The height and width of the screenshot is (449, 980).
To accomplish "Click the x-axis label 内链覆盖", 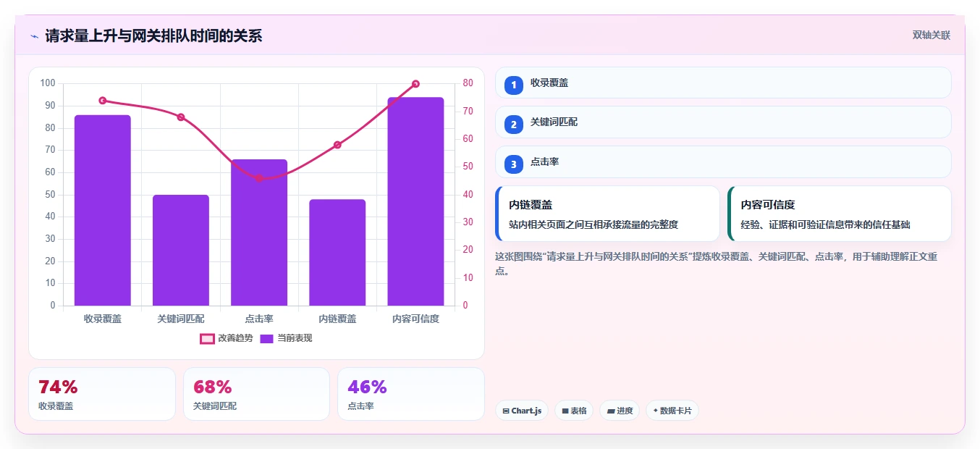I will (x=337, y=319).
